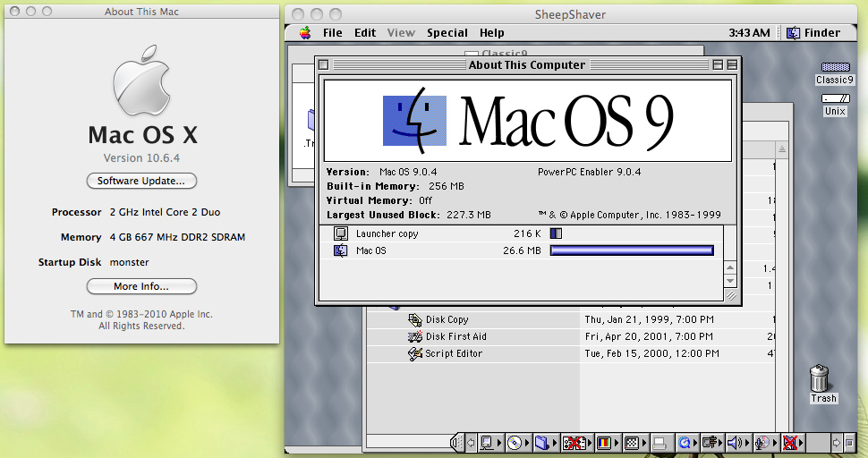This screenshot has width=868, height=458.
Task: Click the date Tue, Feb 15, 2000, 12:00 PM
Action: click(652, 353)
